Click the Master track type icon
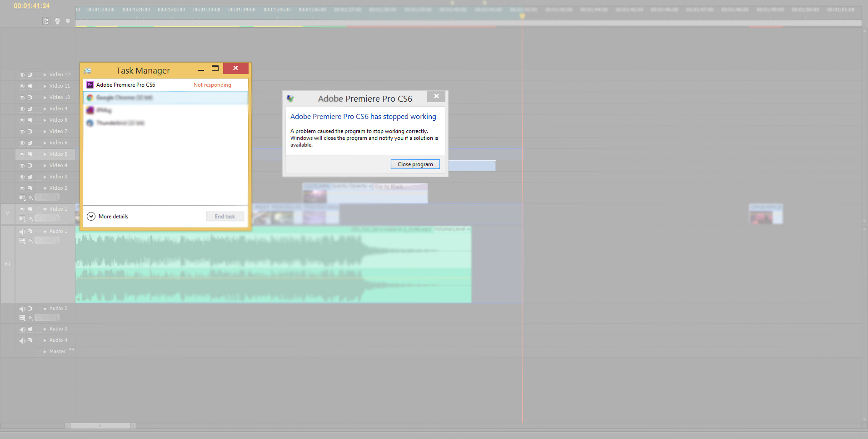 pyautogui.click(x=71, y=349)
